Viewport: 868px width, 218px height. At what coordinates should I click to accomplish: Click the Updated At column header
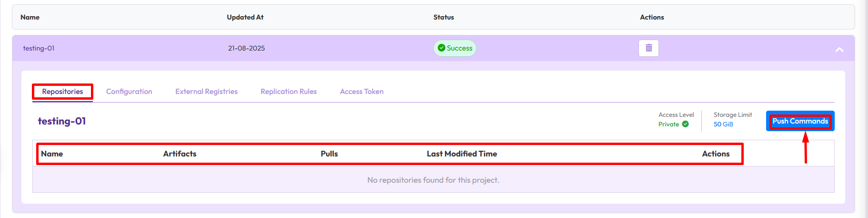click(245, 17)
